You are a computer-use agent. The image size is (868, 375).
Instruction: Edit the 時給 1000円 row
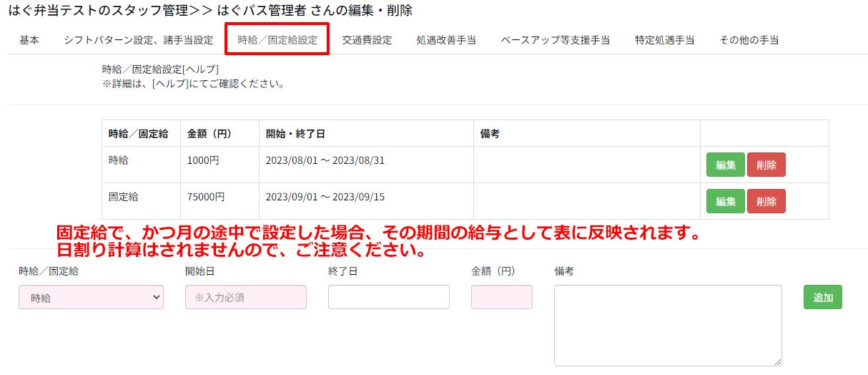click(725, 165)
